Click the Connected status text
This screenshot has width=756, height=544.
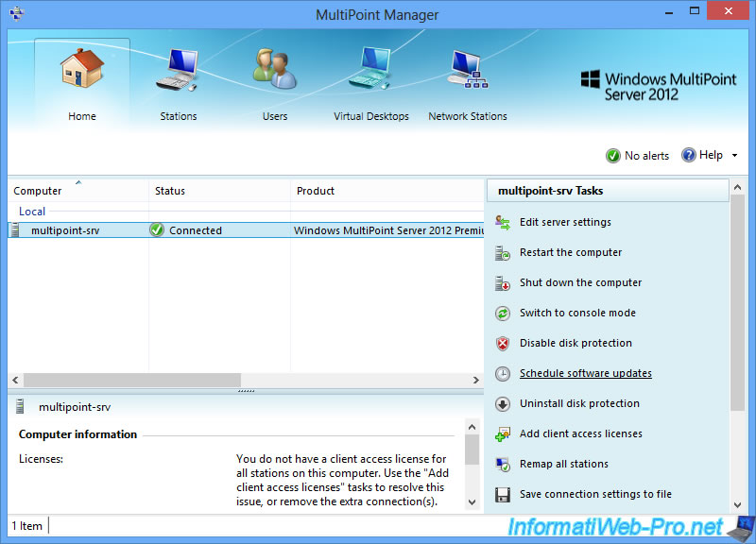pyautogui.click(x=196, y=230)
